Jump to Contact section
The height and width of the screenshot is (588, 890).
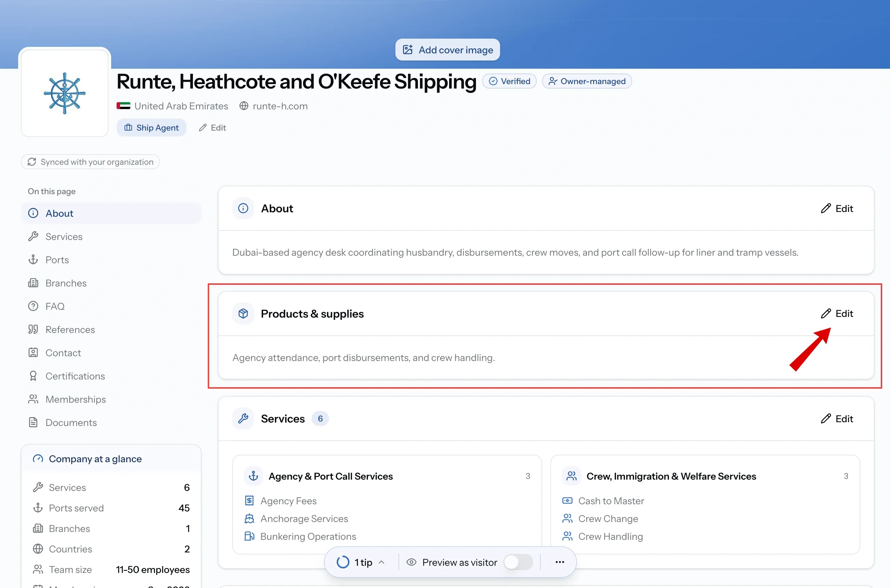pos(112,353)
